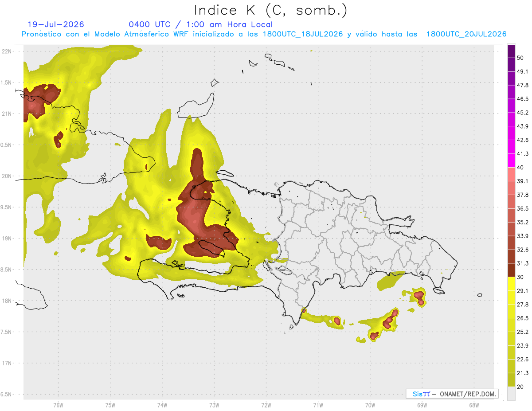This screenshot has width=532, height=411.
Task: Click the "50" colorbar label
Action: click(521, 58)
